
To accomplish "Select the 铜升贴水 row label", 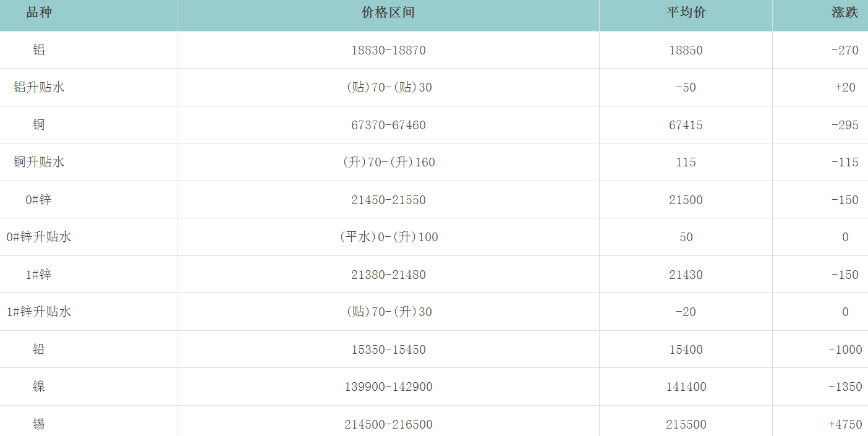I will (x=39, y=162).
